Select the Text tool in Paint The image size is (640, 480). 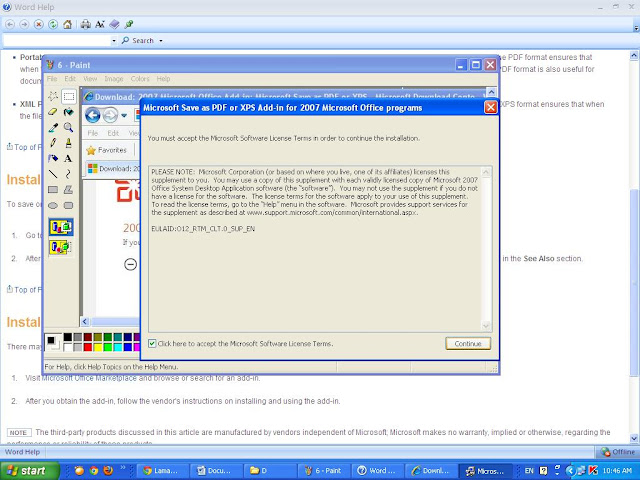pos(69,158)
